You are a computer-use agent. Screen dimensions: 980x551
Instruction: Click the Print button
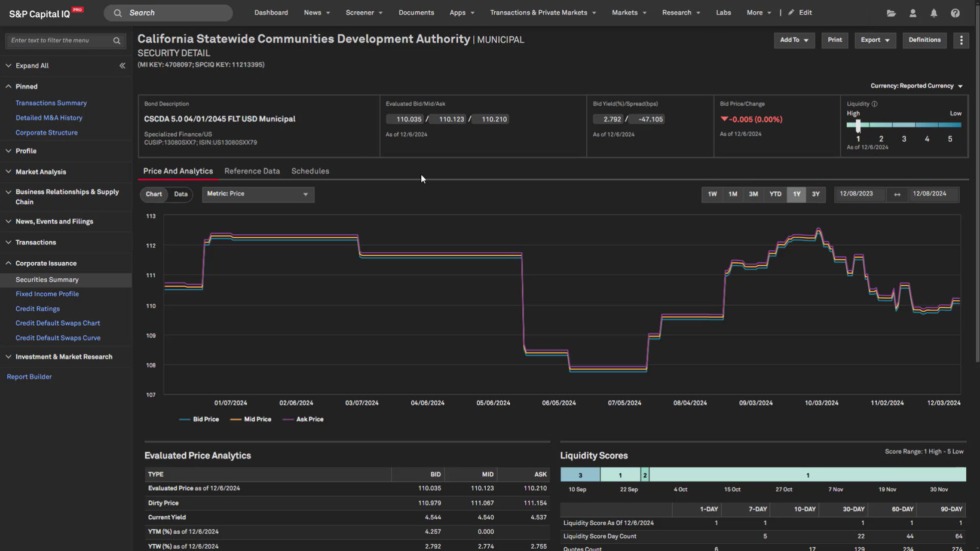coord(835,40)
